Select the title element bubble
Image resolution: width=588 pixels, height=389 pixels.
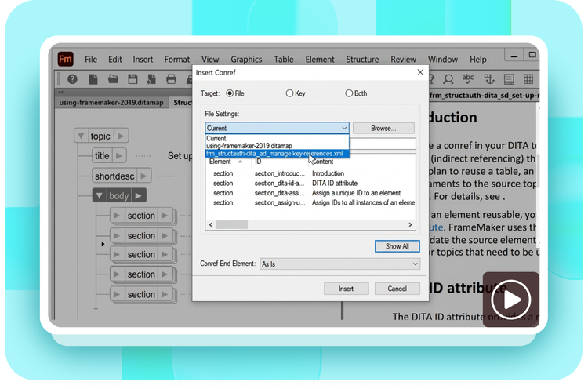click(x=102, y=155)
